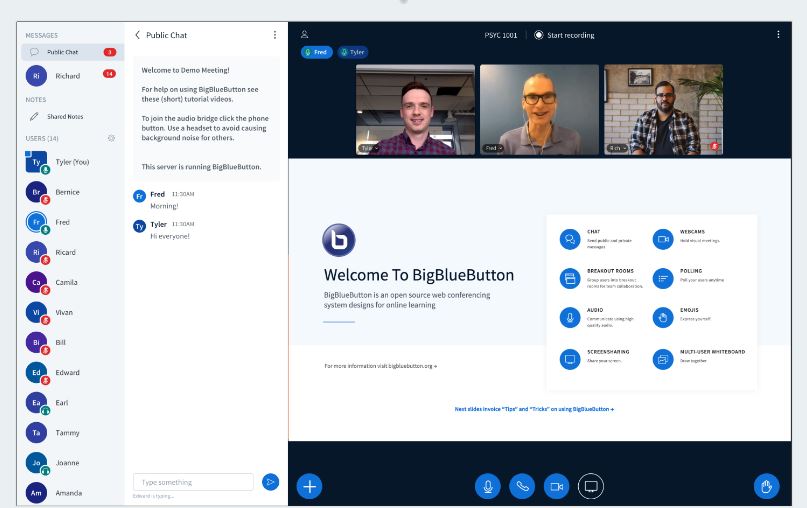Image resolution: width=807 pixels, height=508 pixels.
Task: Open Public Chat options menu
Action: (x=275, y=34)
